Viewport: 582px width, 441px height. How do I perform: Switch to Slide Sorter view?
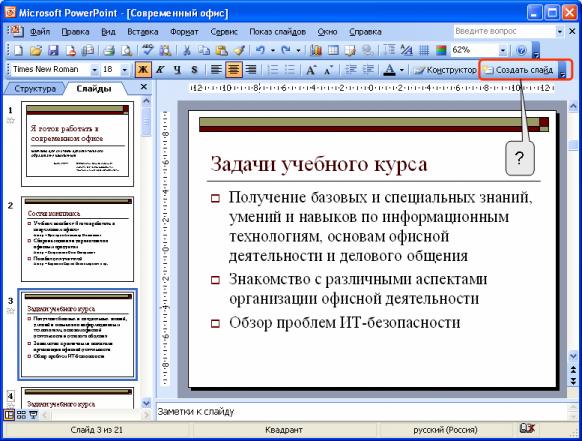[21, 415]
